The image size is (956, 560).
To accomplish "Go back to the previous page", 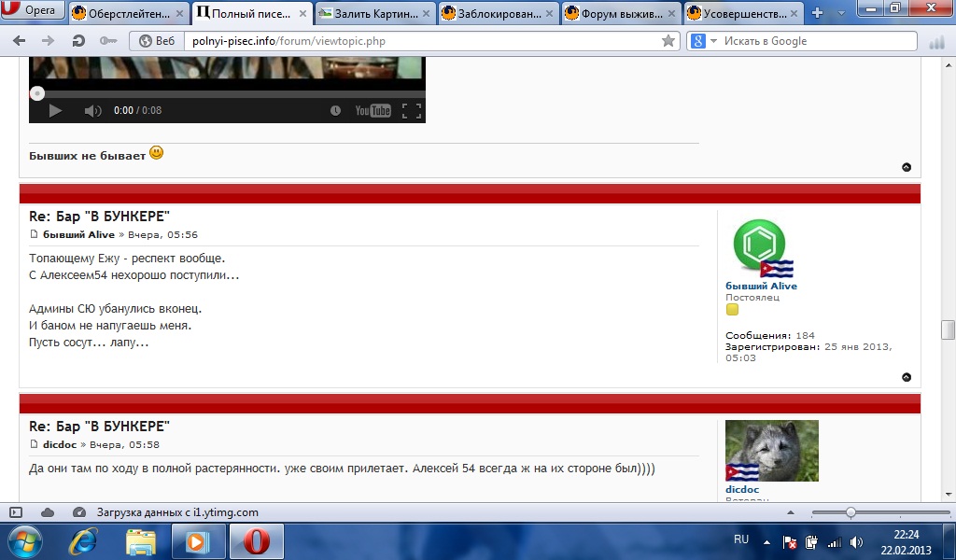I will pos(20,41).
